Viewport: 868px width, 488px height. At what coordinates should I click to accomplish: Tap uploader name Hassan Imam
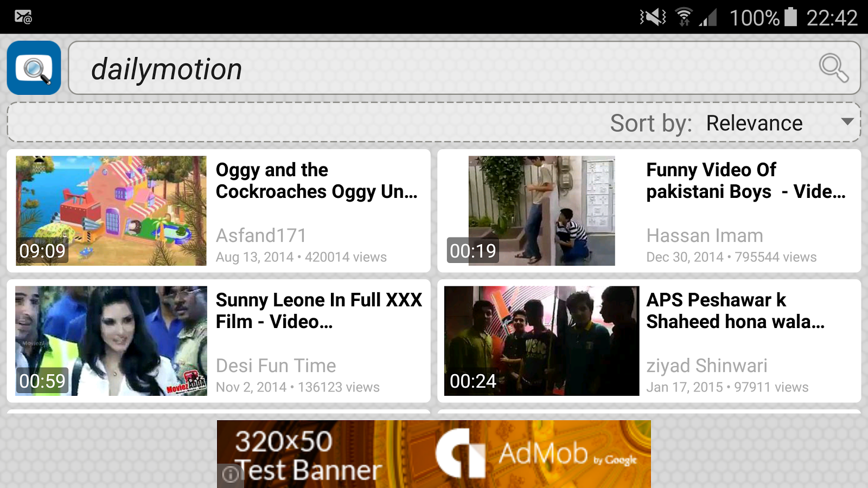tap(705, 235)
